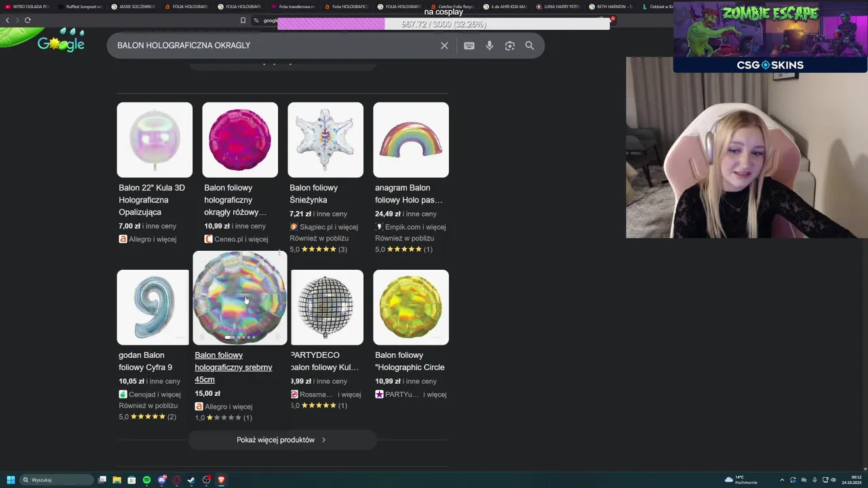The height and width of the screenshot is (488, 868).
Task: Open the weather widget showing 14°C
Action: (741, 480)
